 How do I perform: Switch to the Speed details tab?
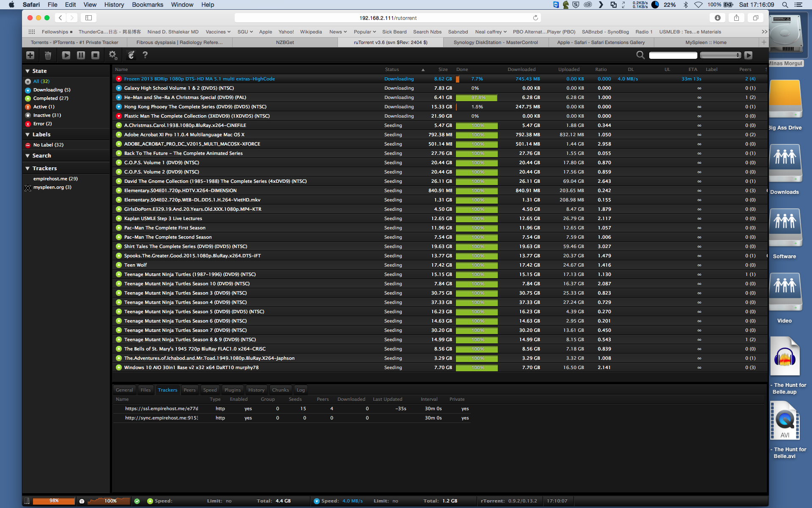tap(210, 390)
